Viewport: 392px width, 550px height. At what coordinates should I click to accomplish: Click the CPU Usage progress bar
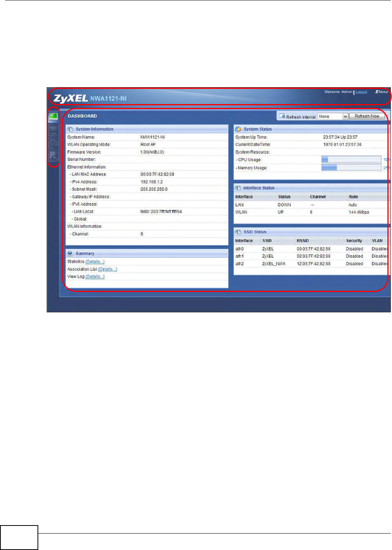(x=351, y=160)
